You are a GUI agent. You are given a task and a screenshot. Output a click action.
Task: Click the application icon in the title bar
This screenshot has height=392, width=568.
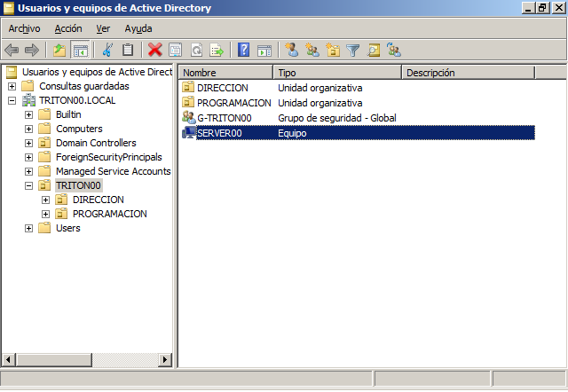point(9,8)
